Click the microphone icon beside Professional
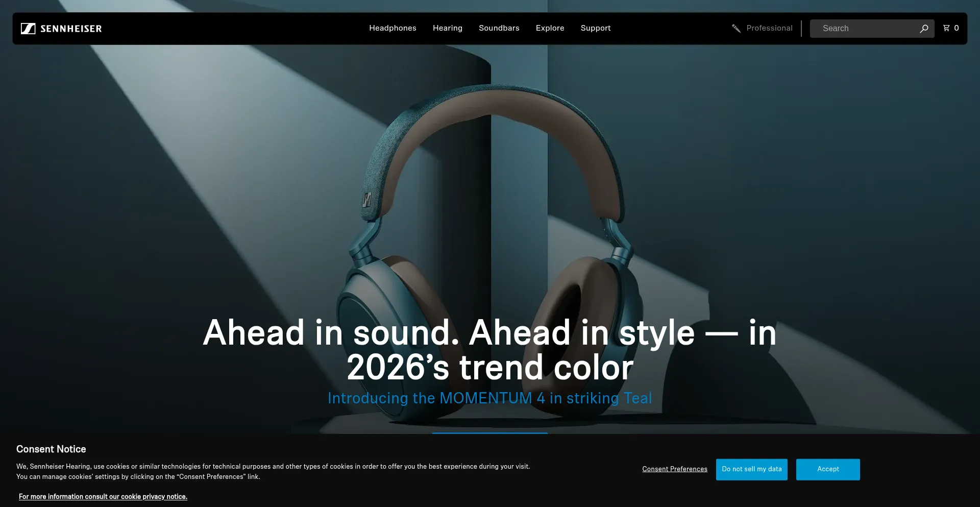Viewport: 980px width, 507px height. click(x=736, y=28)
